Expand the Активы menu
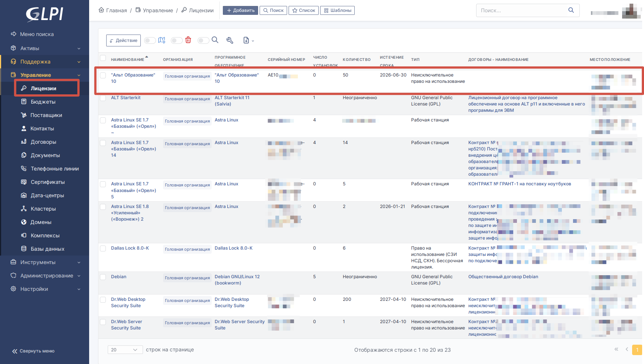 45,48
